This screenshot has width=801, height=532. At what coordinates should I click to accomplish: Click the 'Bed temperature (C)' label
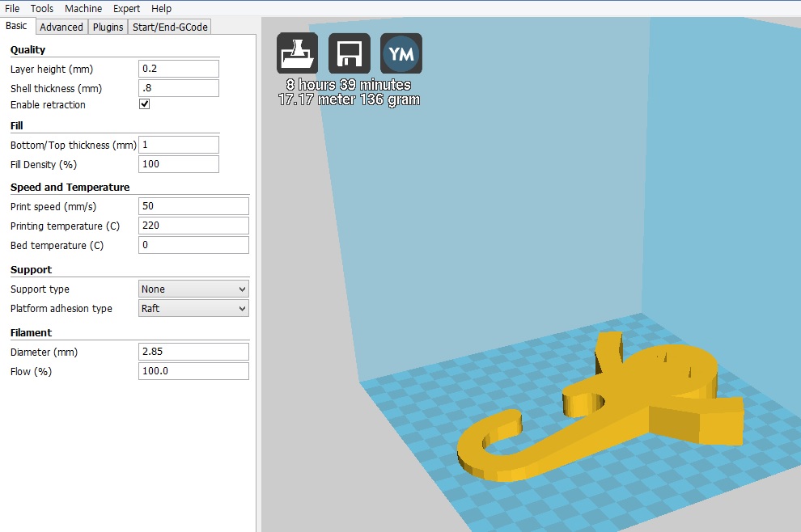coord(57,245)
